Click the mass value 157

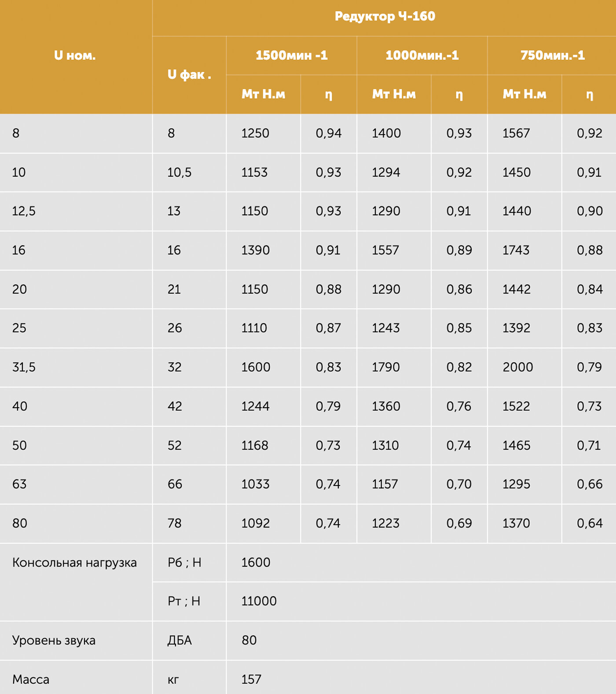pyautogui.click(x=251, y=679)
